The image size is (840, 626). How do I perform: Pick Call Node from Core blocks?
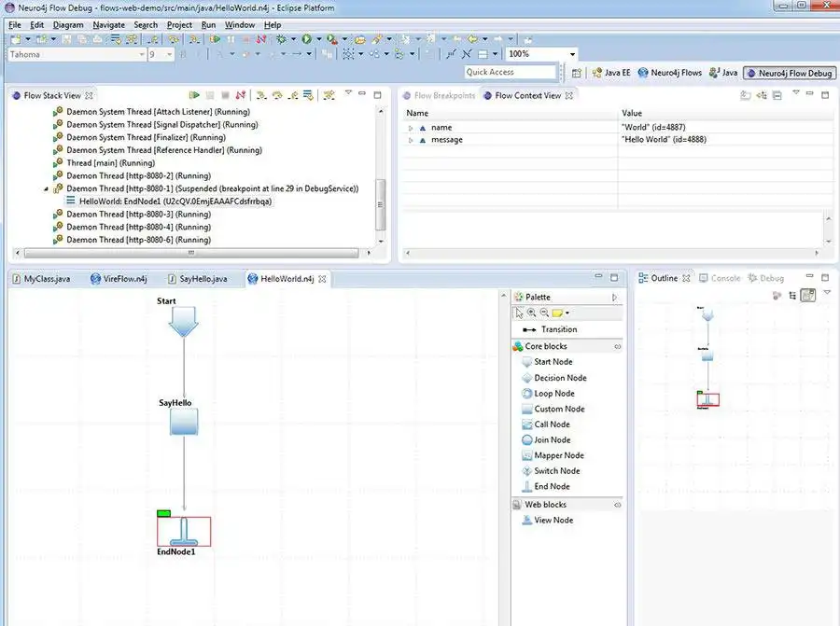(545, 424)
